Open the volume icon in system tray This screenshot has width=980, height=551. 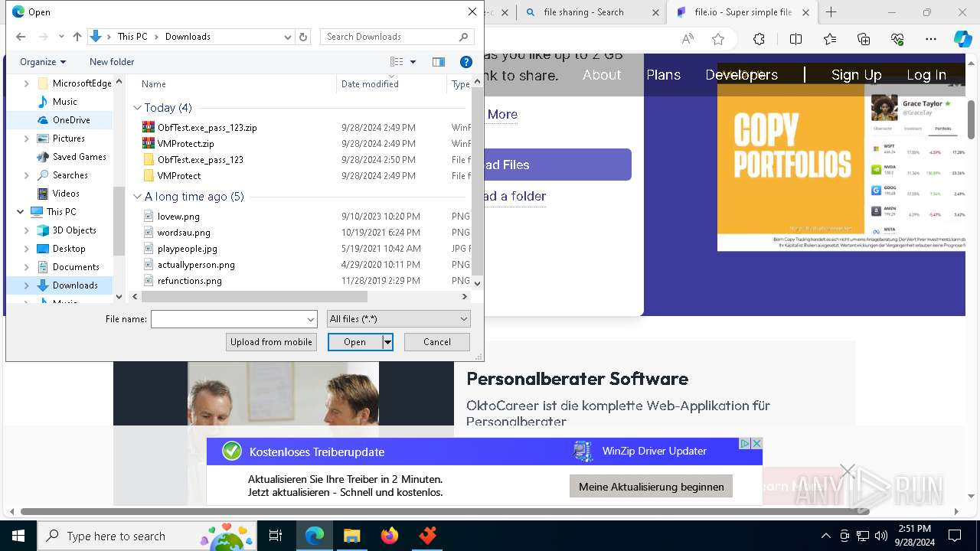pyautogui.click(x=880, y=536)
